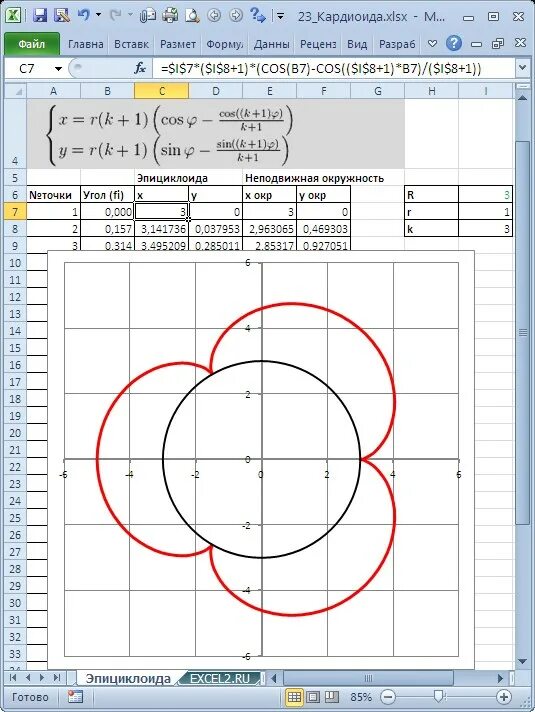535x712 pixels.
Task: Select the Эпициклоида sheet tab
Action: click(128, 678)
